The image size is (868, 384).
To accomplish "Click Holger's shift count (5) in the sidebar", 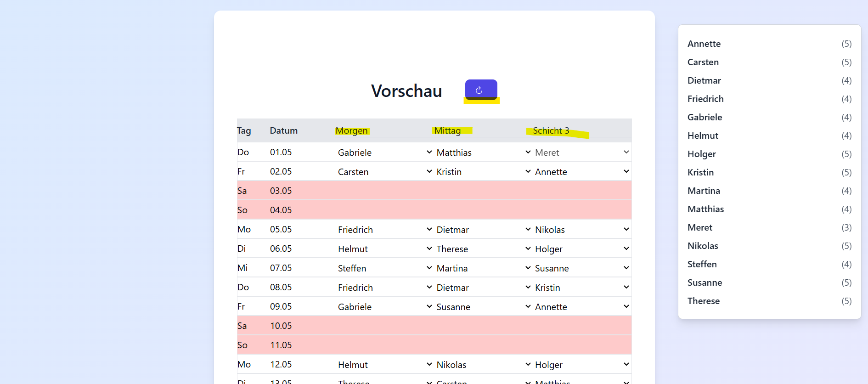I will tap(846, 154).
